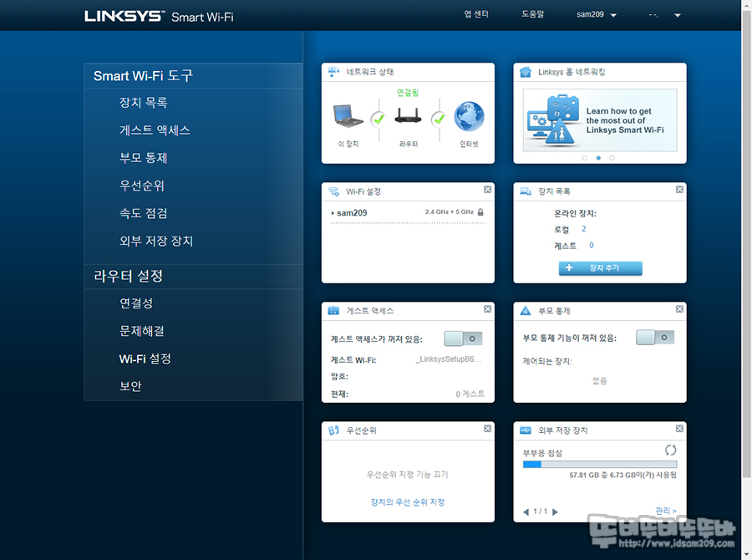Open 게스트 액세스 in the sidebar
This screenshot has width=752, height=560.
[155, 130]
